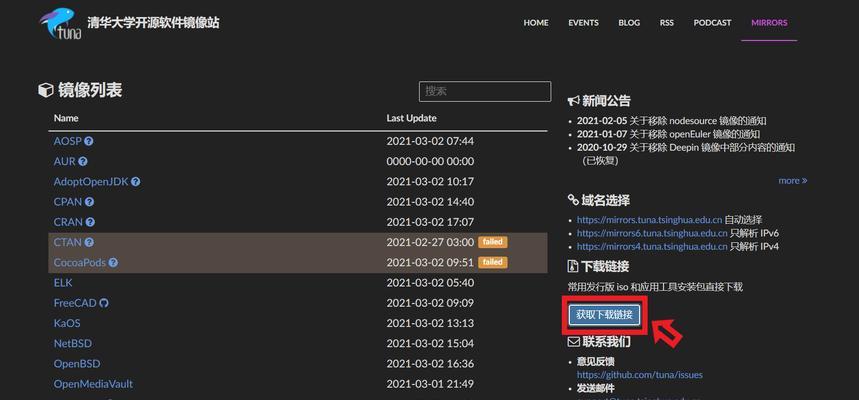Click the TUNA fish logo

59,24
